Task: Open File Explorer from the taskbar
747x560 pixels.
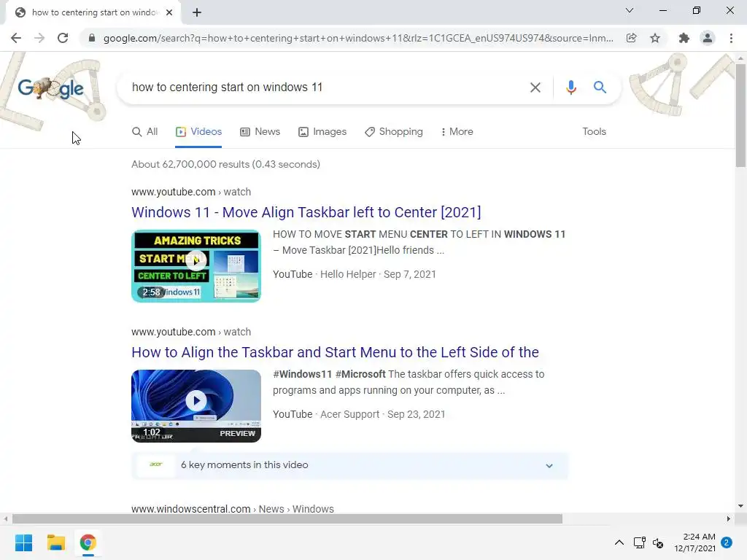Action: 56,542
